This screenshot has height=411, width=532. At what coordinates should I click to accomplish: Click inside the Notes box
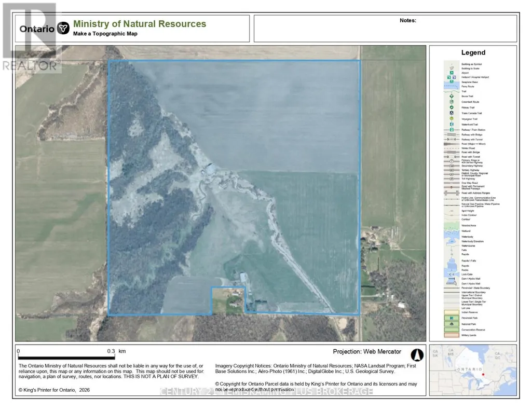coord(385,29)
